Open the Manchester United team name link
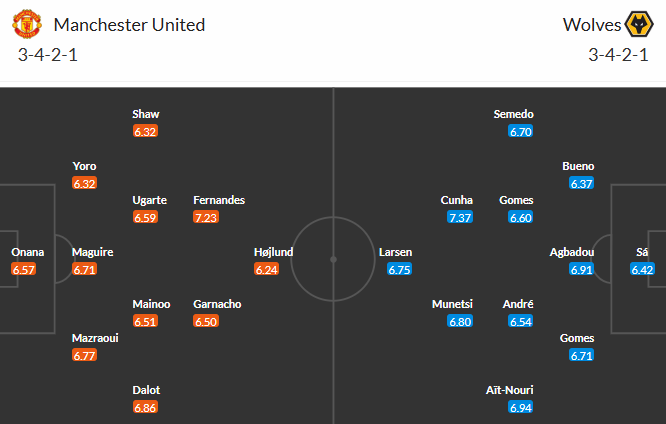The height and width of the screenshot is (424, 666). (x=129, y=24)
